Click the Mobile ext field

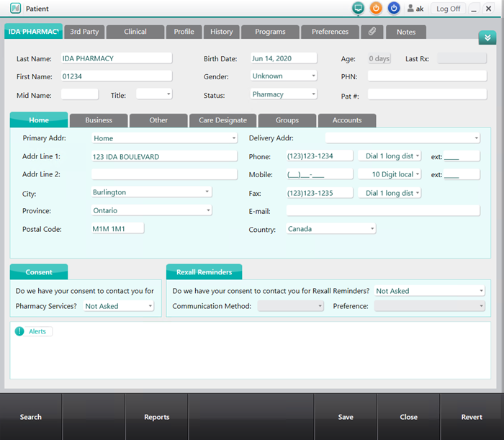click(462, 174)
